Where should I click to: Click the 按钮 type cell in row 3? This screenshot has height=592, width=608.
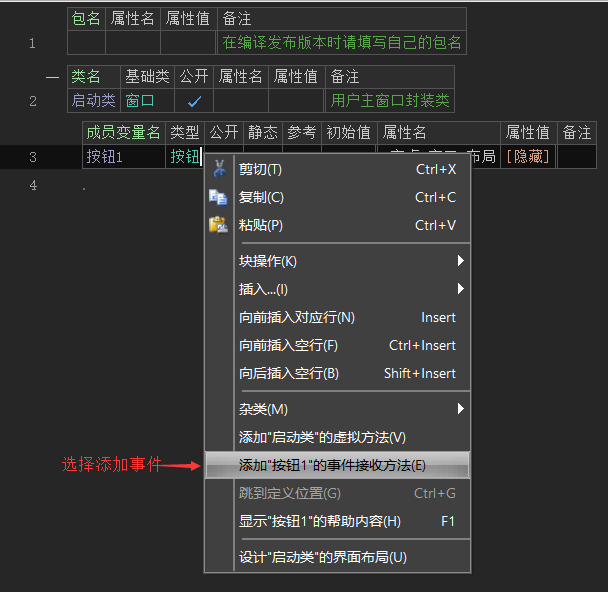(185, 157)
